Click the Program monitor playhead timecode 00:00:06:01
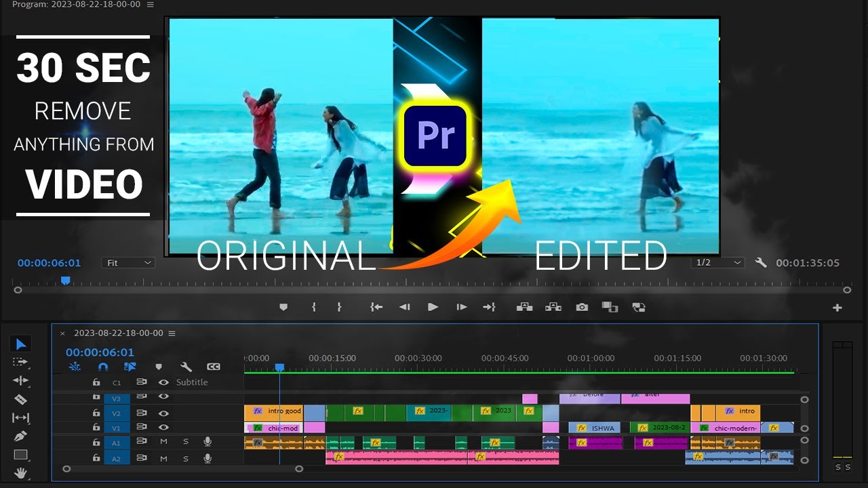 [x=50, y=263]
